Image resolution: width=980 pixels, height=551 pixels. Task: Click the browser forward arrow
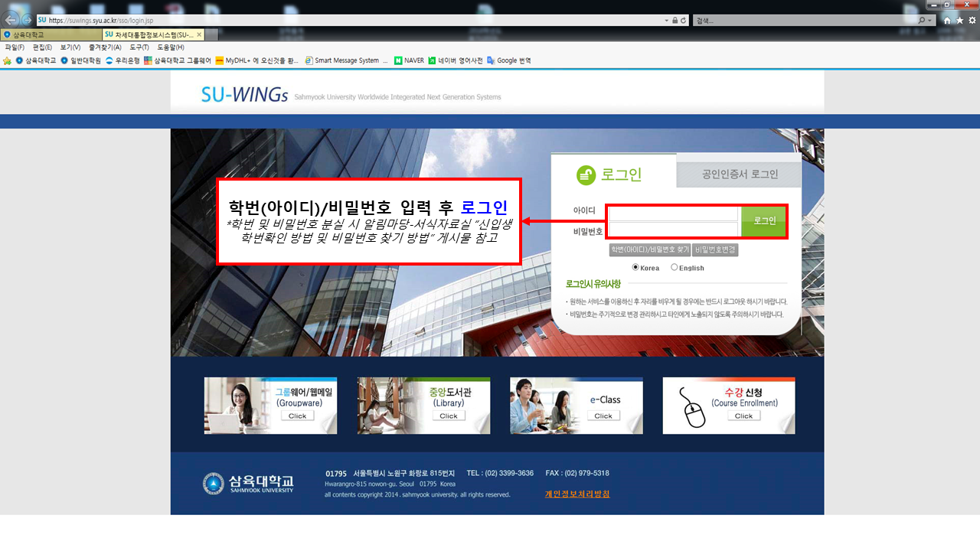coord(27,20)
